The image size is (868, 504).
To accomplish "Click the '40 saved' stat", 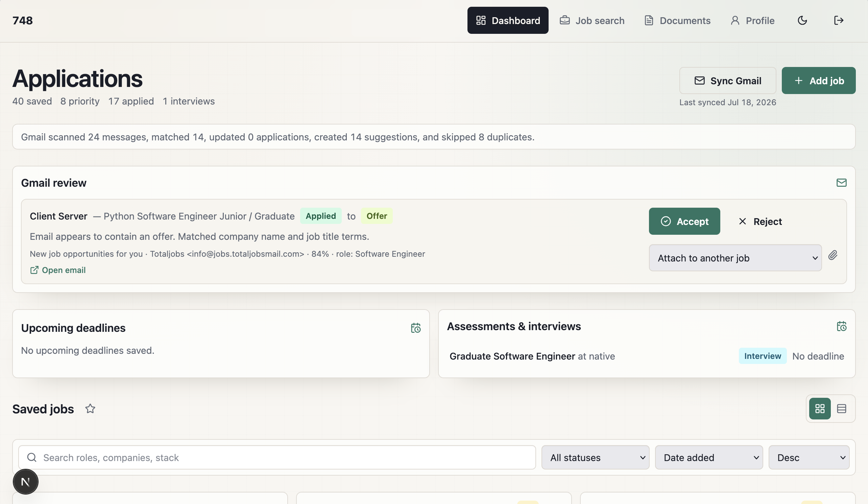I will click(x=32, y=101).
